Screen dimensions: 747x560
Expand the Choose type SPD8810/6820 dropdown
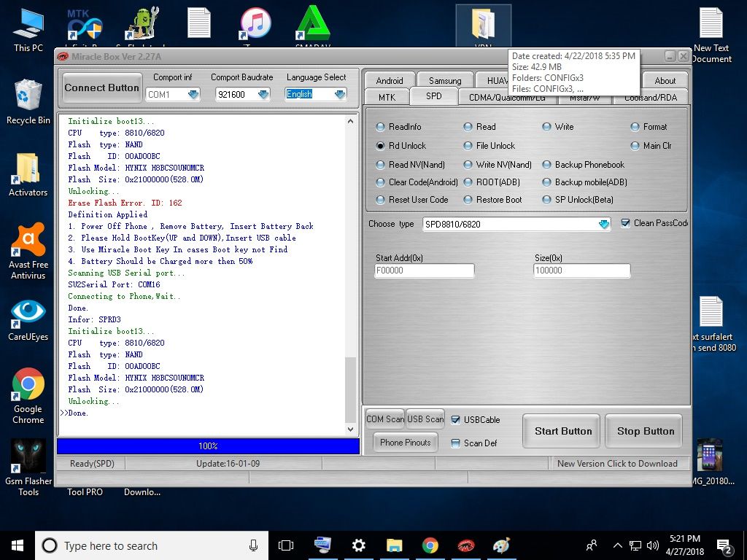click(x=603, y=224)
